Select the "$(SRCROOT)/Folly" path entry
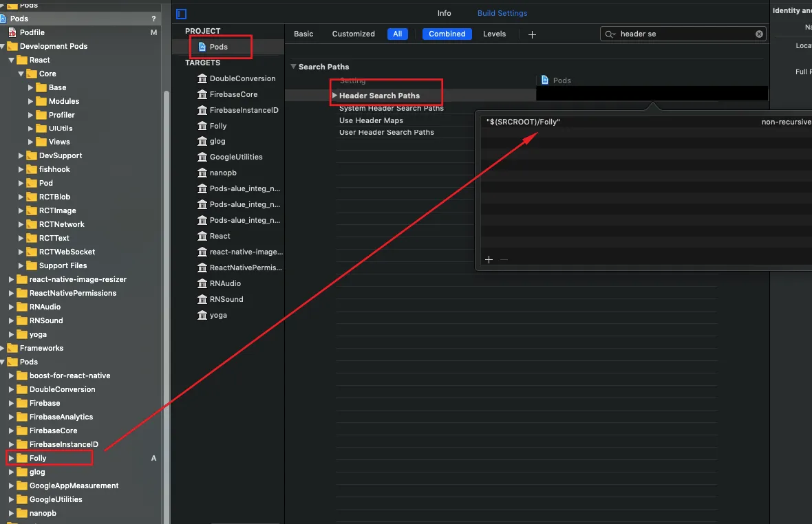The height and width of the screenshot is (524, 812). 523,122
